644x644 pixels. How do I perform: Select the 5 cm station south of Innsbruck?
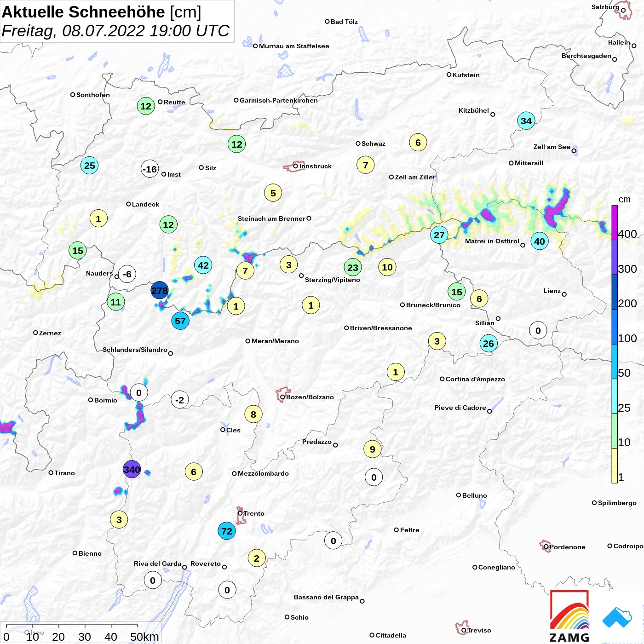pos(273,193)
